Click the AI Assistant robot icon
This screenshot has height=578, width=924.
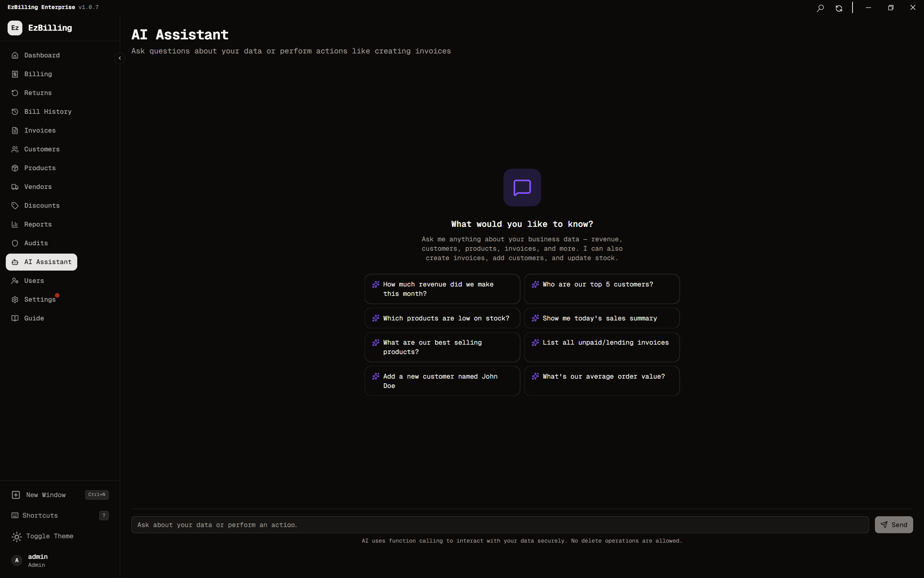click(x=15, y=262)
